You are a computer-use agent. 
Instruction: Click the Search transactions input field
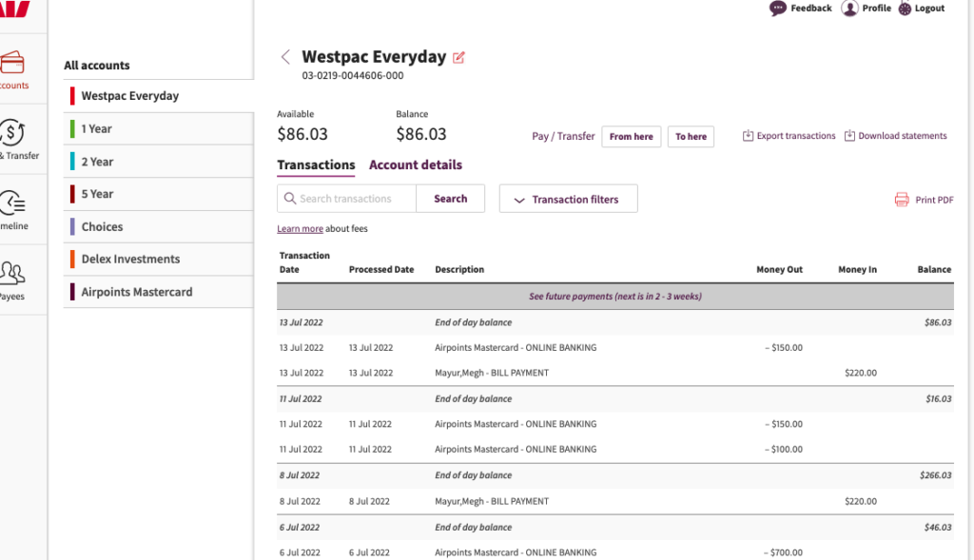point(356,199)
